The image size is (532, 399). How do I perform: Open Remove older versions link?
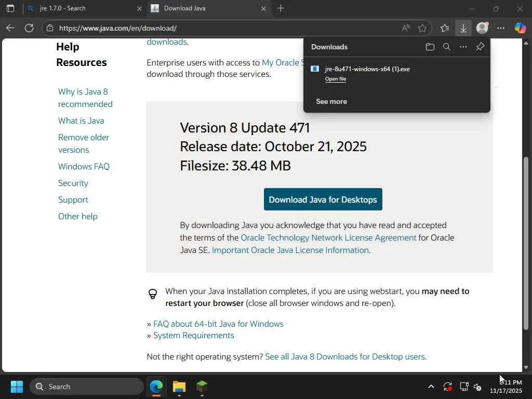[x=84, y=143]
